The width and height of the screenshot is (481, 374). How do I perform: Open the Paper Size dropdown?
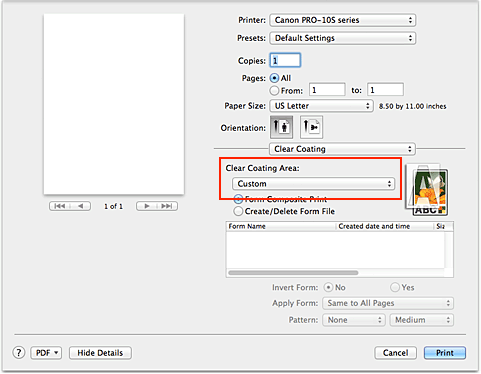(321, 106)
